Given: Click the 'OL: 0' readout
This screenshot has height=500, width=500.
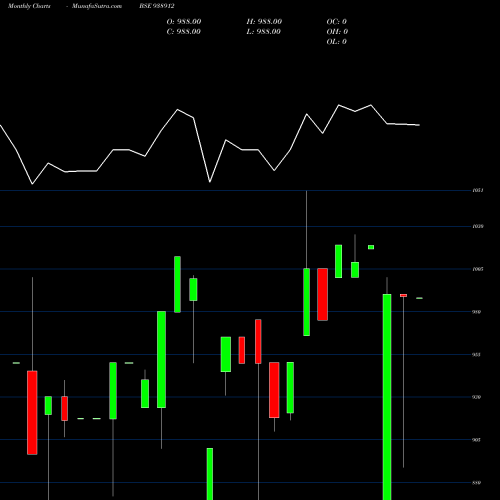Looking at the screenshot, I should coord(337,42).
